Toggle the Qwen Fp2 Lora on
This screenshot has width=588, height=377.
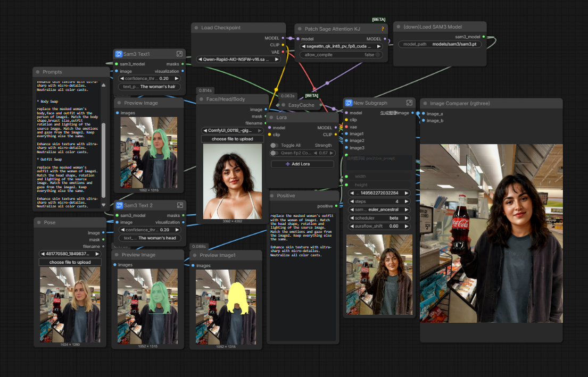tap(275, 153)
